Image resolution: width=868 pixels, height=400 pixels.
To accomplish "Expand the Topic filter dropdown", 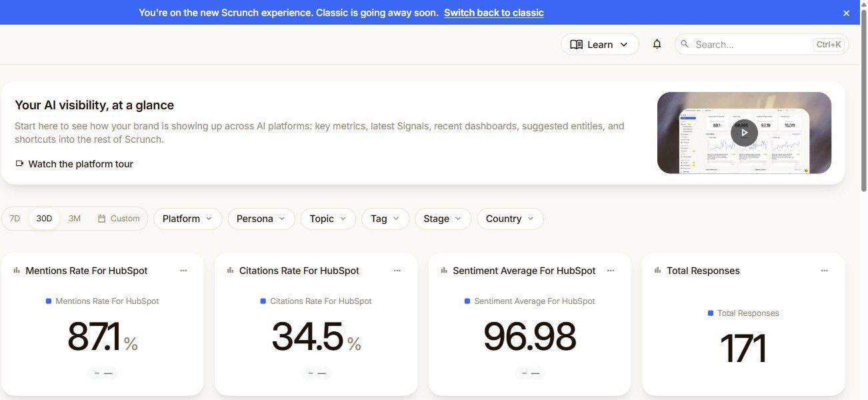I will [328, 219].
